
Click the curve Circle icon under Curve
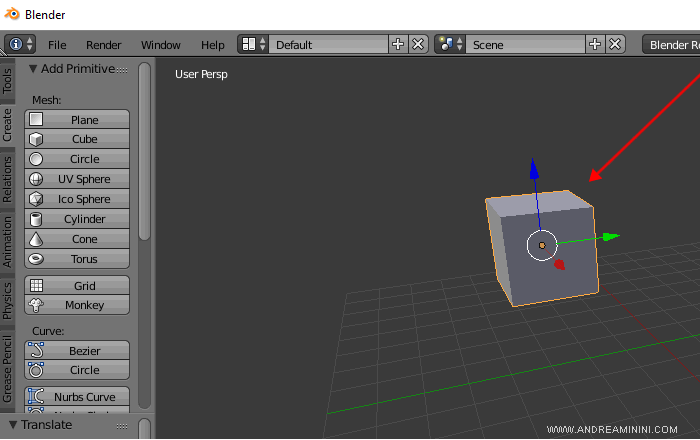36,370
